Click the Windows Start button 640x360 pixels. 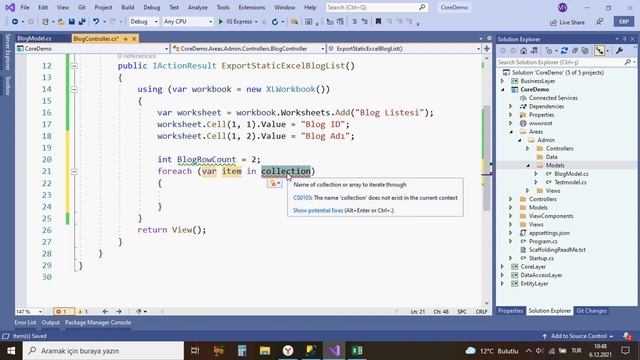pyautogui.click(x=11, y=351)
